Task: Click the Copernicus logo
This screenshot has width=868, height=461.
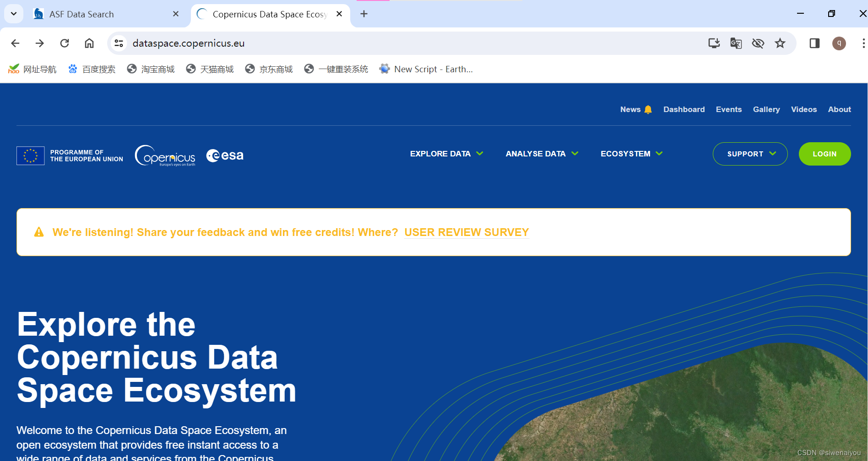Action: (165, 155)
